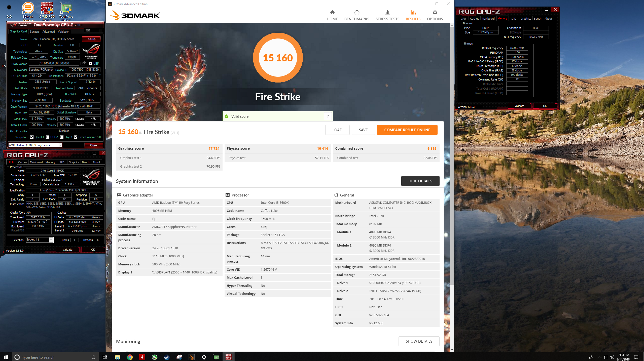Toggle the CUDA checkbox in GPU-Z
The image size is (644, 361).
coord(48,137)
